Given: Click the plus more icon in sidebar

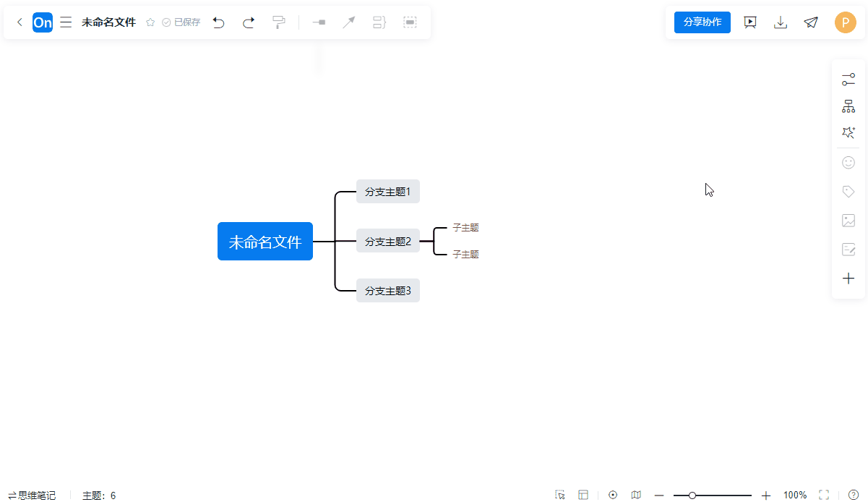Looking at the screenshot, I should (x=848, y=278).
